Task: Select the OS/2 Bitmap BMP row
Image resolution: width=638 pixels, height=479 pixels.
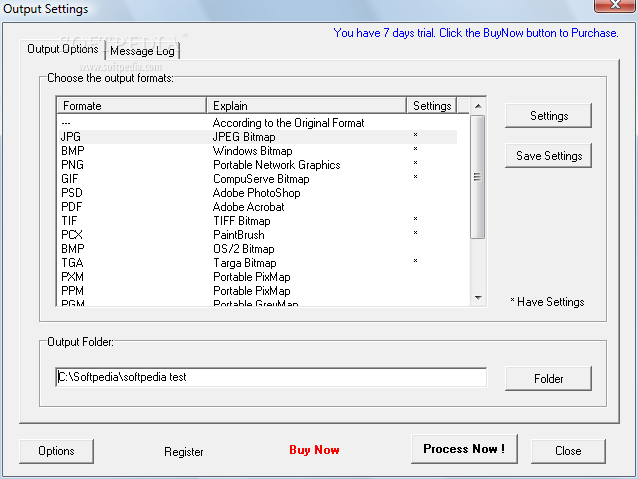Action: coord(258,249)
